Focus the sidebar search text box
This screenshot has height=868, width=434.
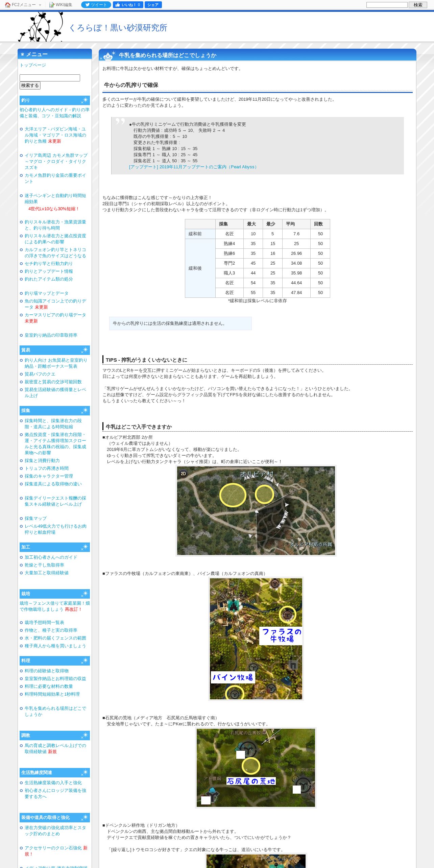point(50,78)
